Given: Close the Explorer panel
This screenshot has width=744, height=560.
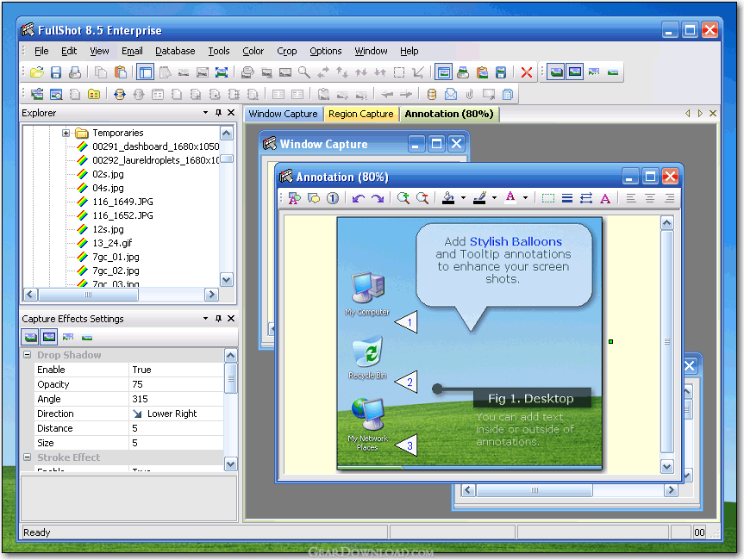Looking at the screenshot, I should pyautogui.click(x=231, y=112).
